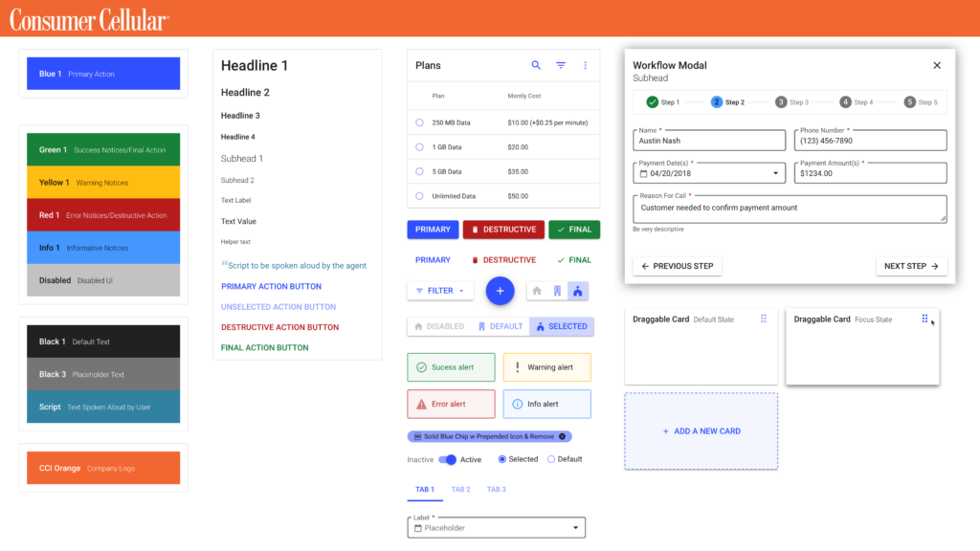
Task: Choose the Default radio option
Action: coord(551,460)
